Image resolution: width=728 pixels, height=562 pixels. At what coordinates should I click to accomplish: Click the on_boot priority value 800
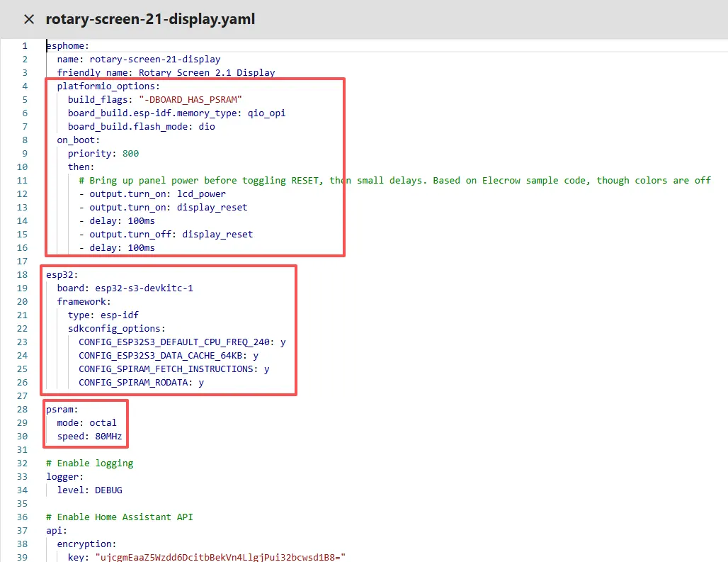tap(131, 153)
